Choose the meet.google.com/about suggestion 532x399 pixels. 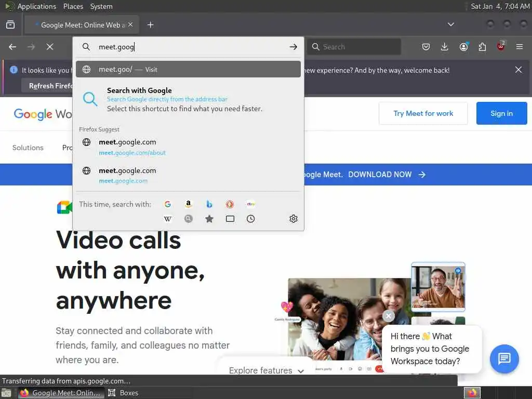(x=188, y=147)
